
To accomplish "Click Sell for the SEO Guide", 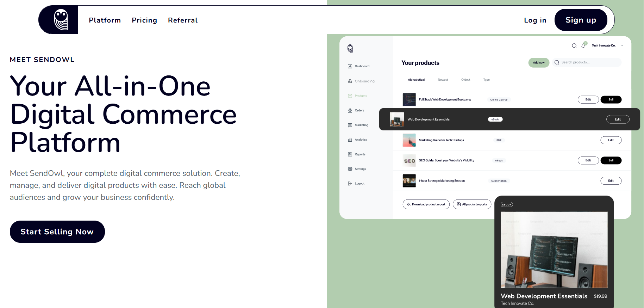I will point(611,160).
